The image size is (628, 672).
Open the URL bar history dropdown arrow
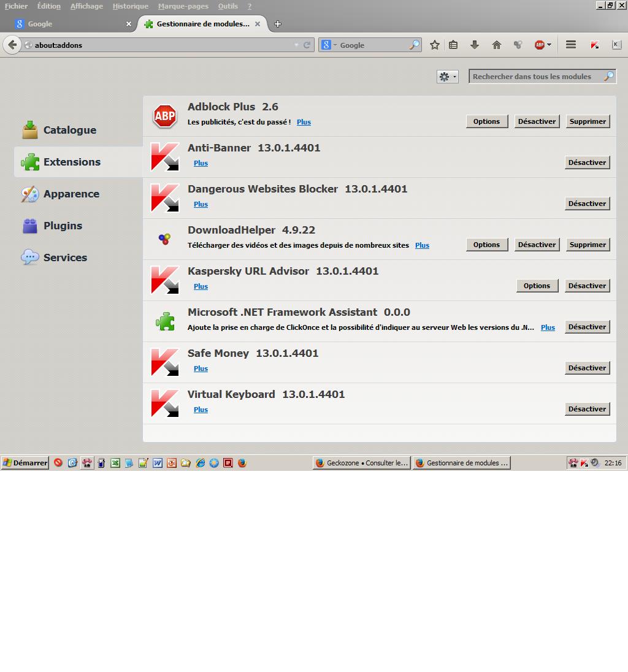[x=296, y=45]
